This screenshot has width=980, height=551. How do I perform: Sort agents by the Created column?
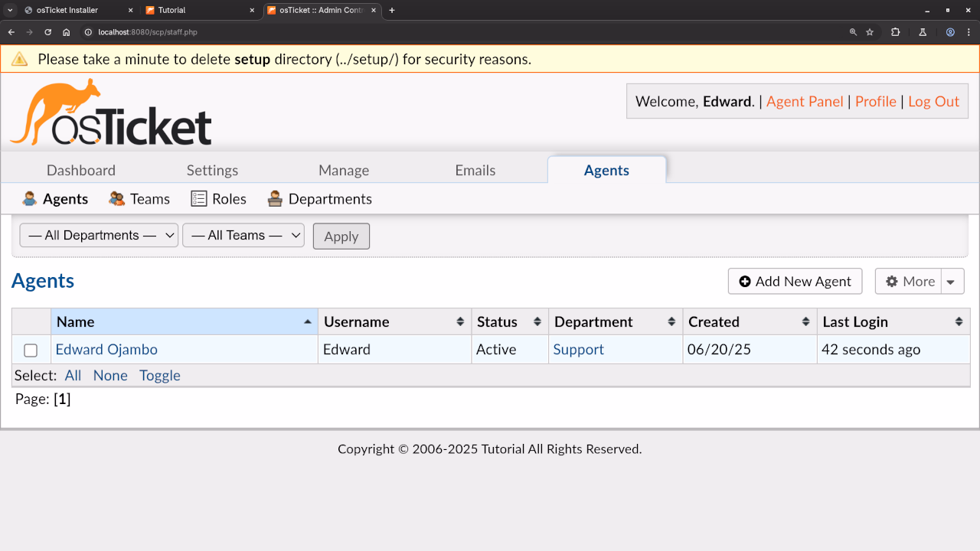[x=750, y=322]
